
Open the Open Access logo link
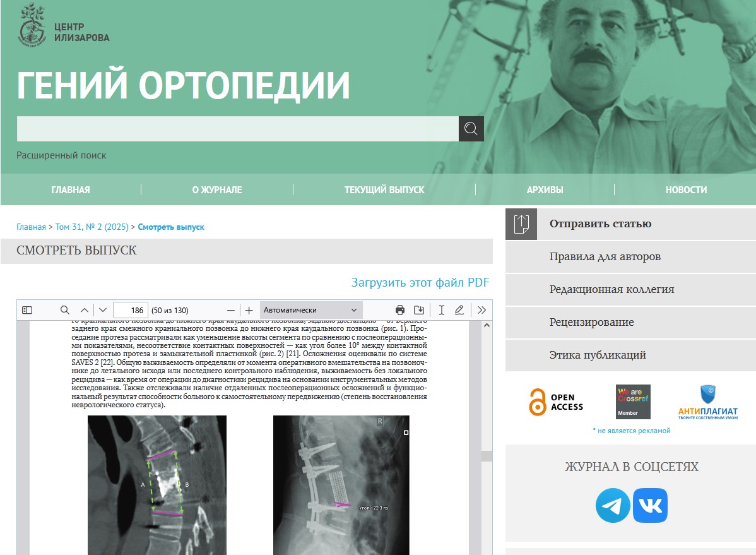(556, 402)
